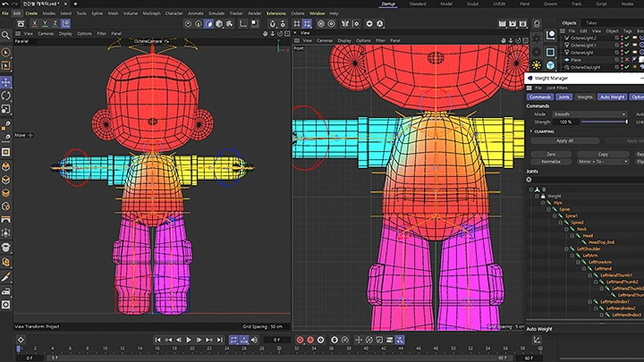
Task: Collapse the Neck joint tree node
Action: coord(566,229)
